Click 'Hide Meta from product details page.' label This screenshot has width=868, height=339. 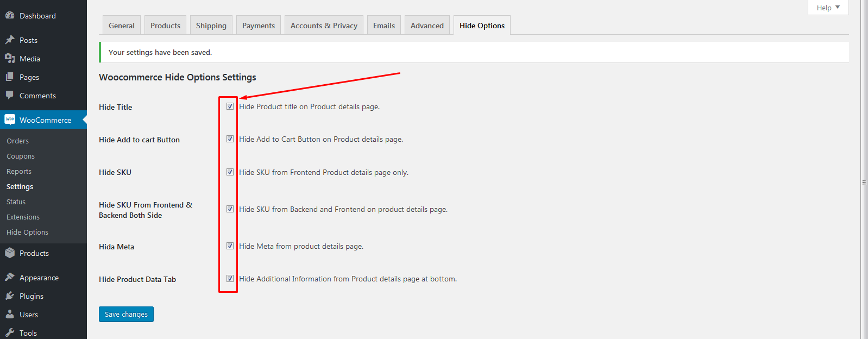301,246
